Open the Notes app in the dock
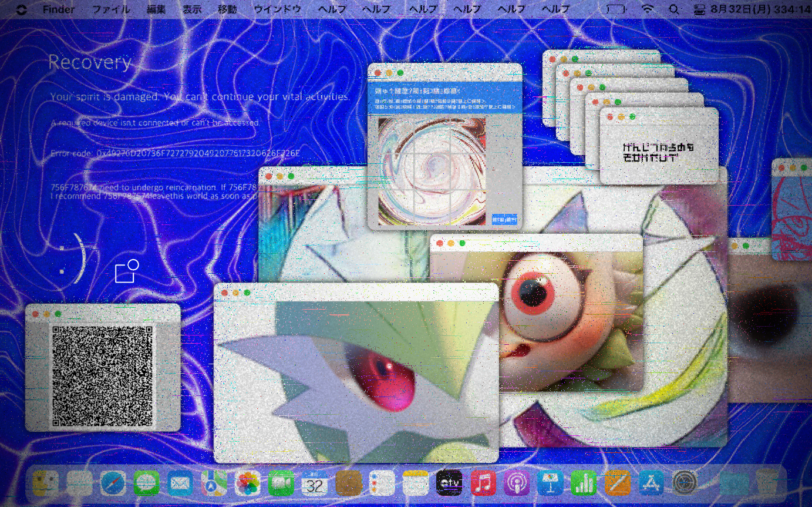The height and width of the screenshot is (507, 812). 416,483
